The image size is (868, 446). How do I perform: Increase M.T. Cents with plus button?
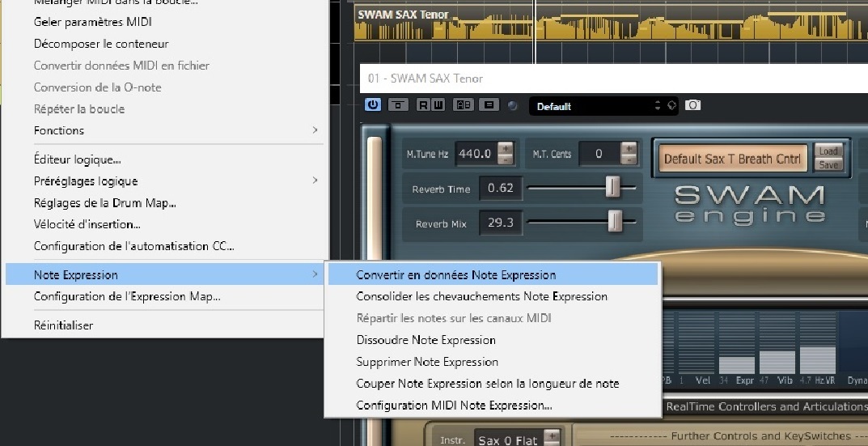coord(629,148)
